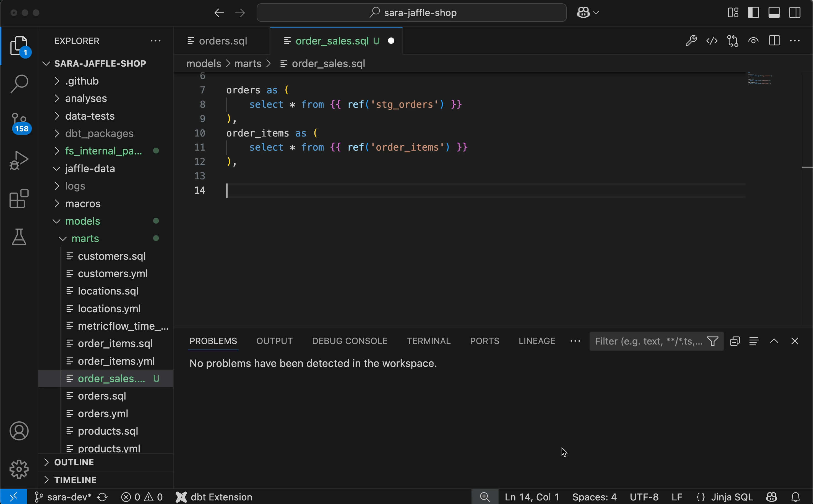Click the Problems filter text field
The image size is (813, 504).
647,341
